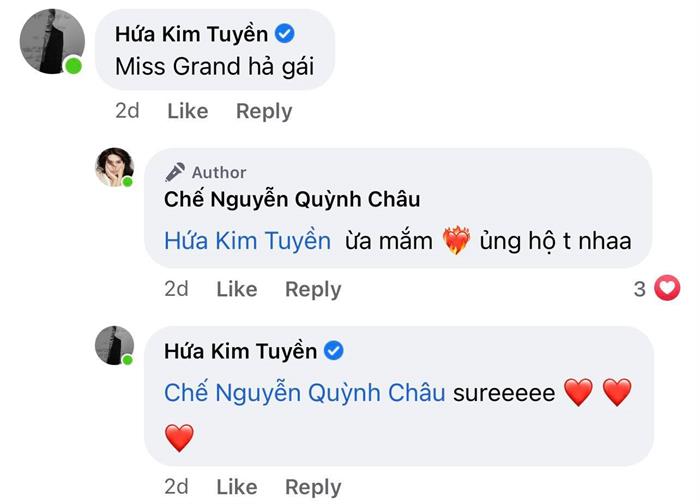The image size is (700, 504).
Task: Open the timestamp of the top comment
Action: 127,111
